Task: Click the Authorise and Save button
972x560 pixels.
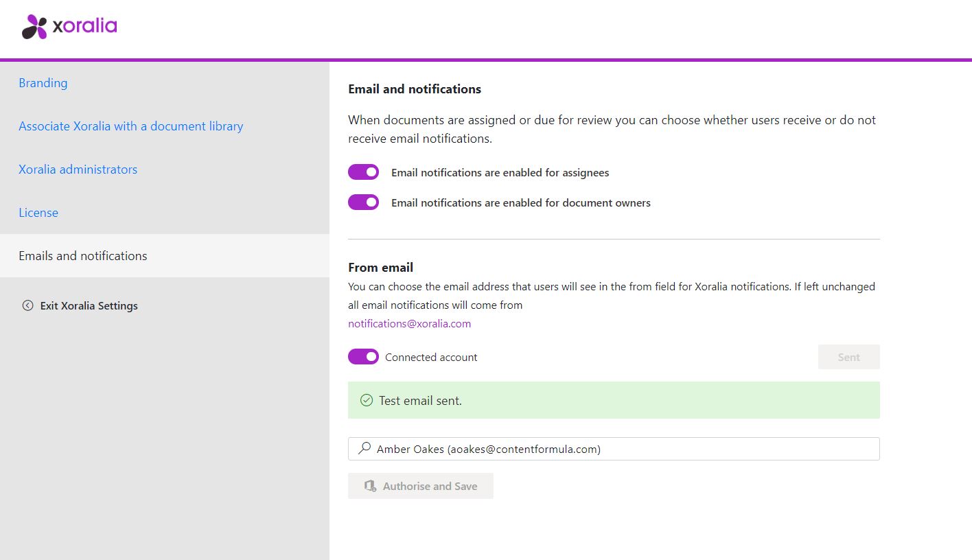Action: click(x=421, y=486)
